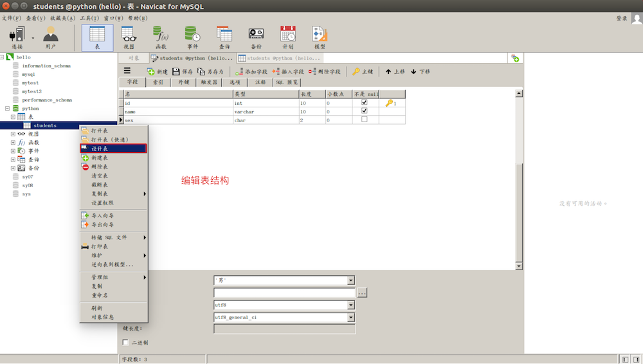The width and height of the screenshot is (643, 364).
Task: Switch to the 索引 (Indexes) tab
Action: pyautogui.click(x=156, y=82)
